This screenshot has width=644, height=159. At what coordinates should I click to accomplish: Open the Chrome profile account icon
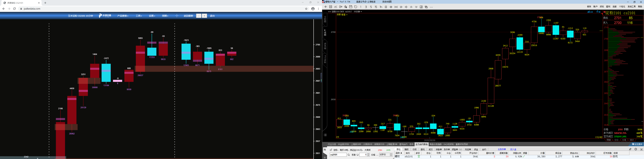313,9
